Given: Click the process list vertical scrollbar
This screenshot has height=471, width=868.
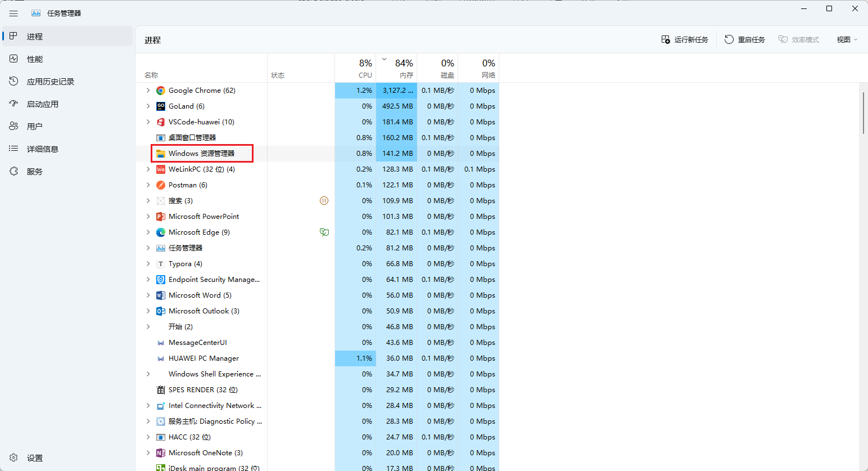Looking at the screenshot, I should point(864,113).
